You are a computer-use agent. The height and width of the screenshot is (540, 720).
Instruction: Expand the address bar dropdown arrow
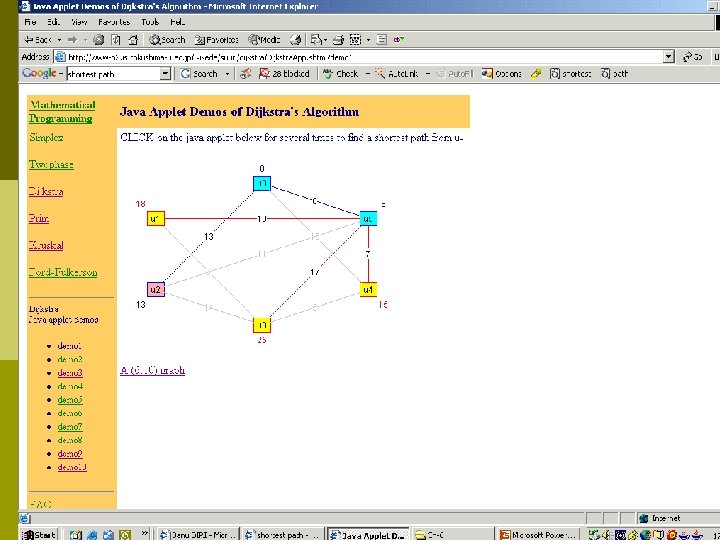click(669, 57)
